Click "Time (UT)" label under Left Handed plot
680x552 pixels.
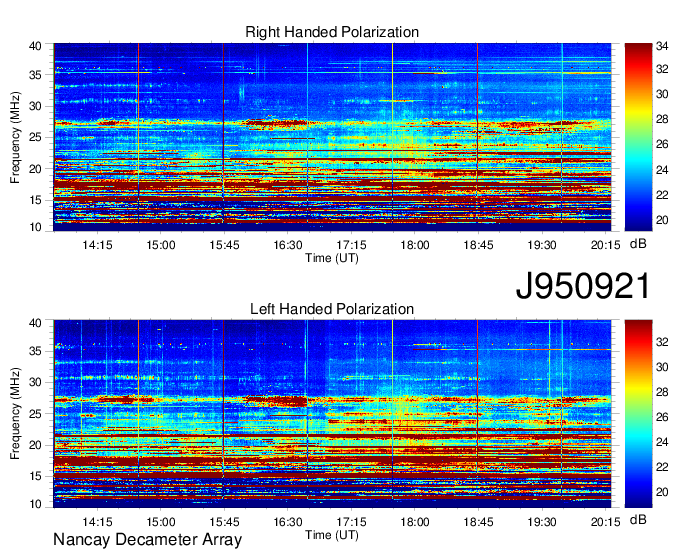[332, 535]
